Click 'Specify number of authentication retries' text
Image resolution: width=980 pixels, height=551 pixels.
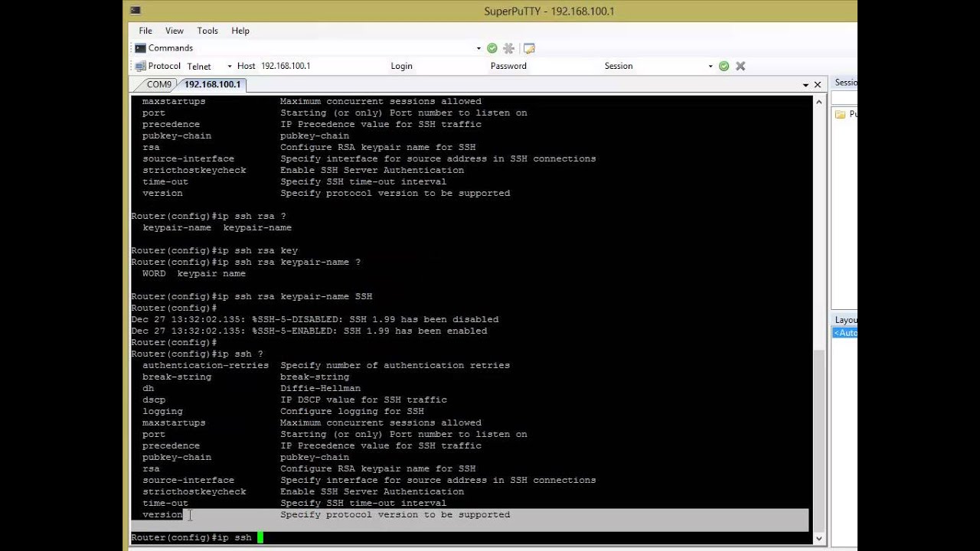coord(395,365)
